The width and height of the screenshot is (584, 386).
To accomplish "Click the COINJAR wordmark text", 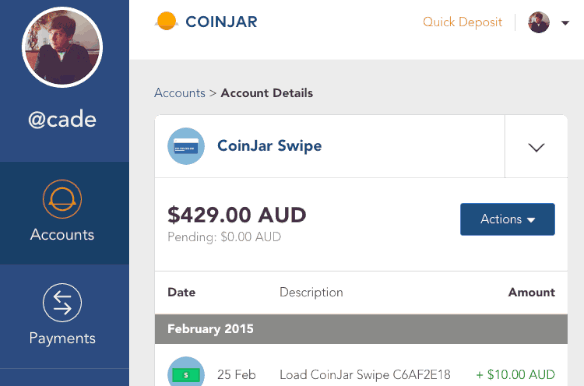I will [221, 22].
